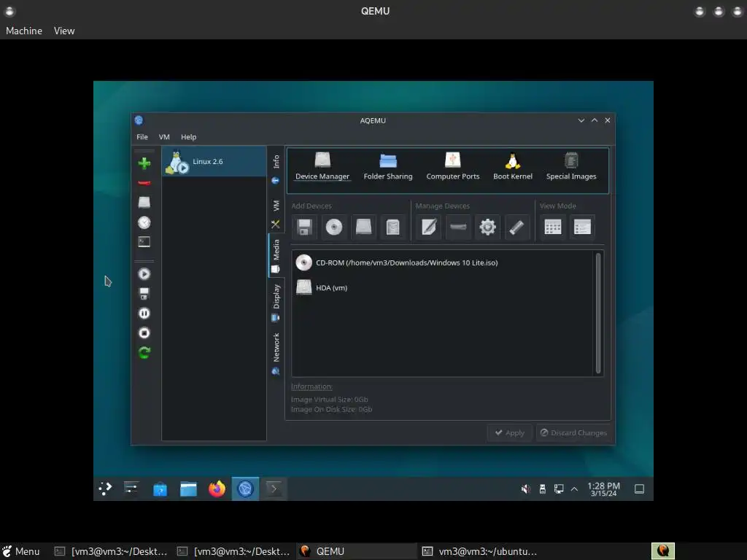Click the QEMU entry in host taskbar
Screen dimensions: 747x560
pos(356,551)
